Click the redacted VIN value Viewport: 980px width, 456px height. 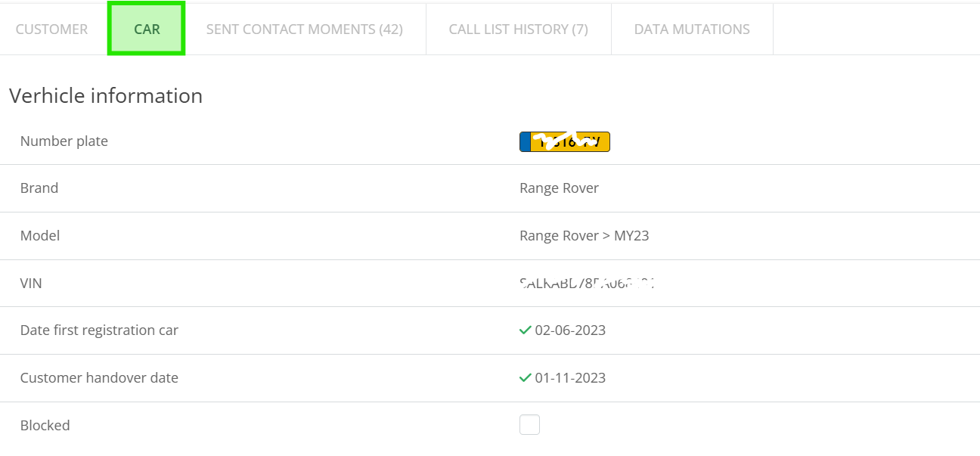[587, 284]
